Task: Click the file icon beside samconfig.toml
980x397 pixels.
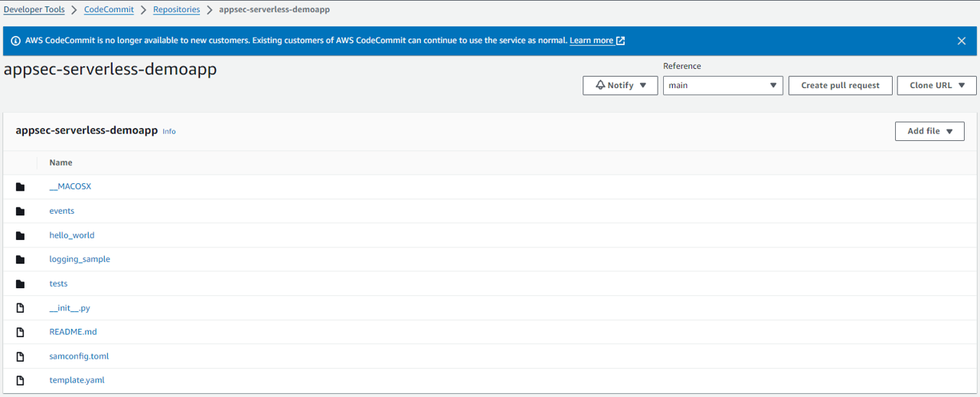Action: point(20,356)
